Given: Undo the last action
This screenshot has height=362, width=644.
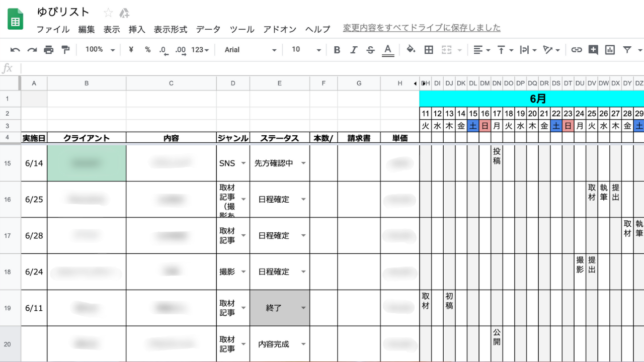Looking at the screenshot, I should pos(15,50).
